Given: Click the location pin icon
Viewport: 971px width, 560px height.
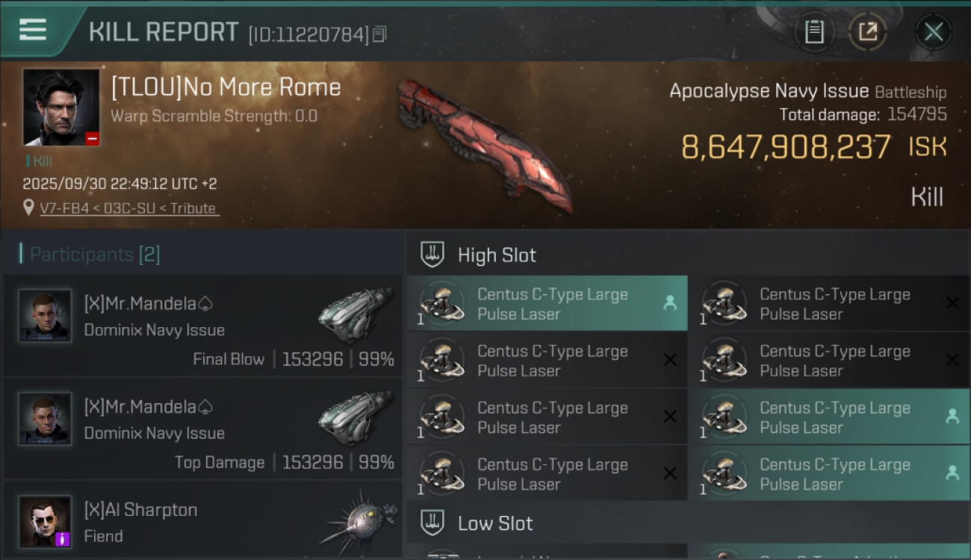Looking at the screenshot, I should click(28, 208).
